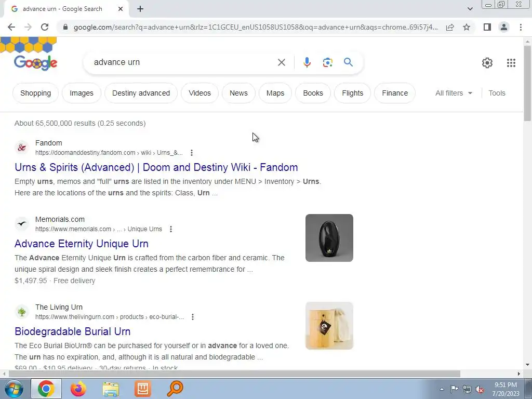Click the vertical scrollbar thumb

pyautogui.click(x=527, y=83)
